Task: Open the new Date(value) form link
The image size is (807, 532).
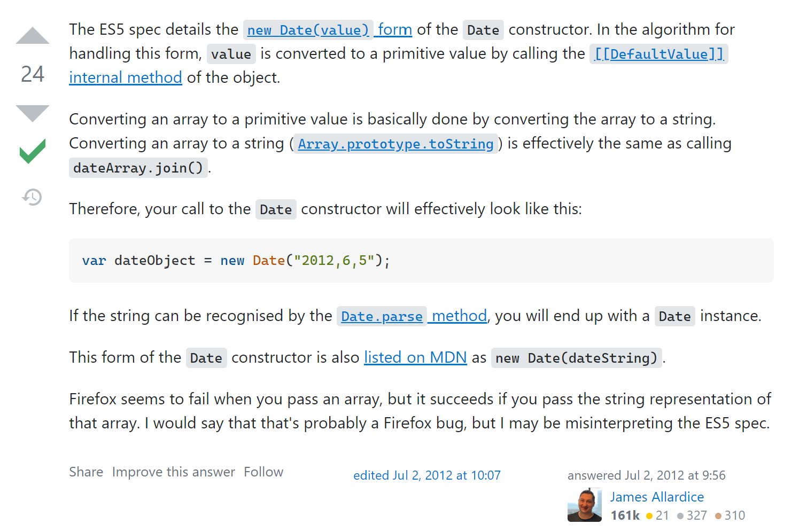Action: (x=328, y=29)
